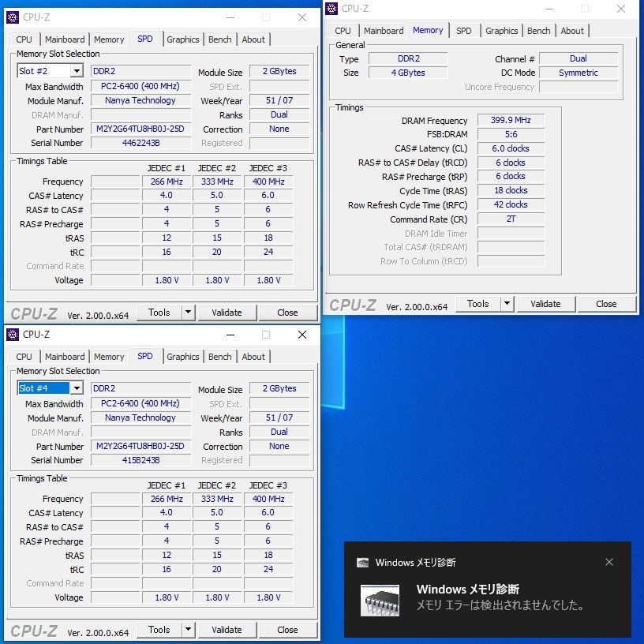Image resolution: width=644 pixels, height=644 pixels.
Task: Click DC Mode value Symmetric
Action: [x=578, y=73]
